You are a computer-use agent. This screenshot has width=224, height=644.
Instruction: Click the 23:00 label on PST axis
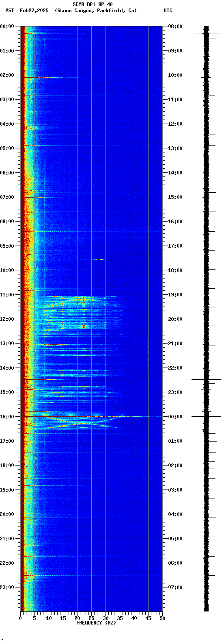click(x=7, y=587)
